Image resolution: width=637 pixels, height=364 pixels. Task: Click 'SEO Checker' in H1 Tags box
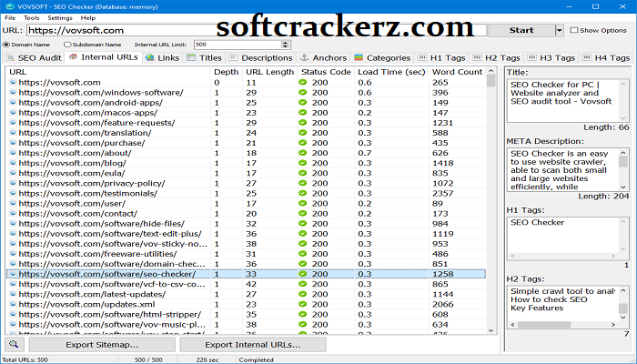tap(537, 222)
